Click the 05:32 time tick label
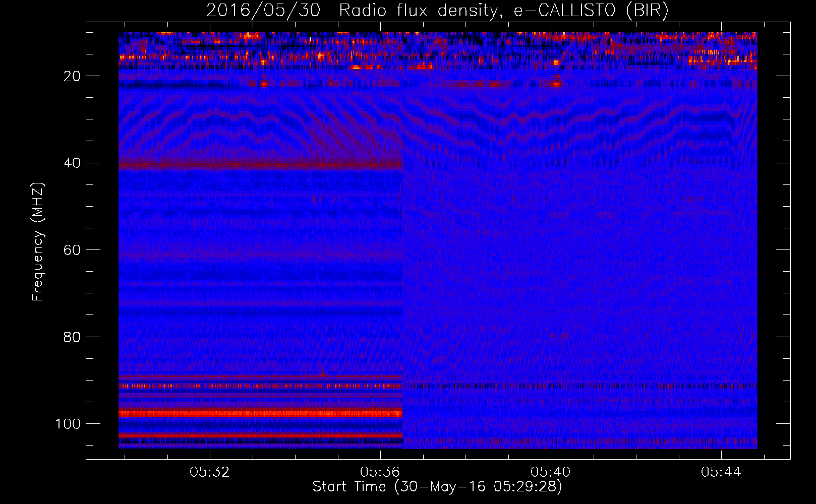This screenshot has width=816, height=504. 209,472
